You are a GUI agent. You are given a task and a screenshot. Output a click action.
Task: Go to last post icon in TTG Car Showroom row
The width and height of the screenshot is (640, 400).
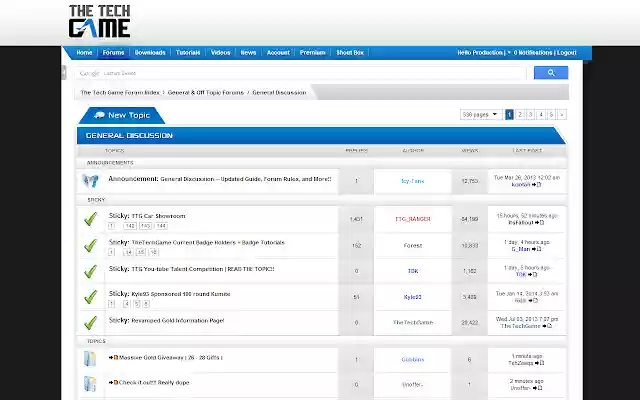pyautogui.click(x=540, y=222)
